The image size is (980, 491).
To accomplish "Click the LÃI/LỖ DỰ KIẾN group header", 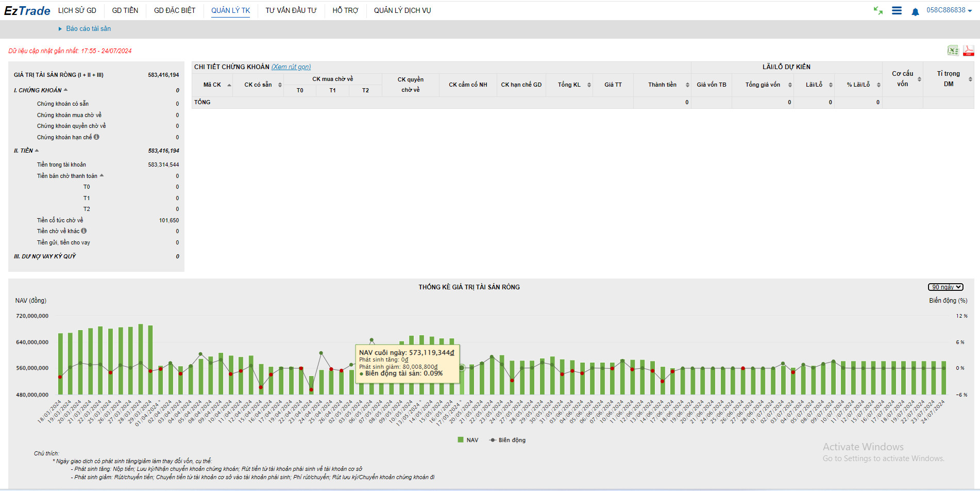I will point(786,67).
